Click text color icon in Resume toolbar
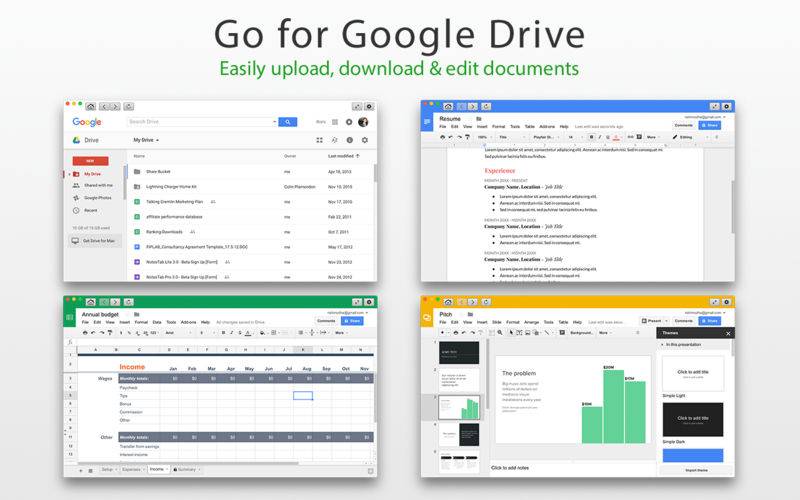Screen dimensions: 800x500 616,137
